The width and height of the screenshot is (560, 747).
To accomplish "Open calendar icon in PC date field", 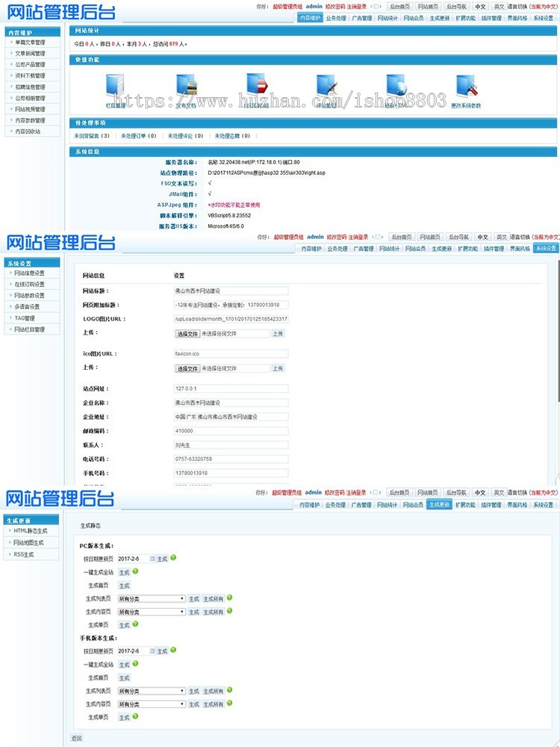I will (152, 558).
